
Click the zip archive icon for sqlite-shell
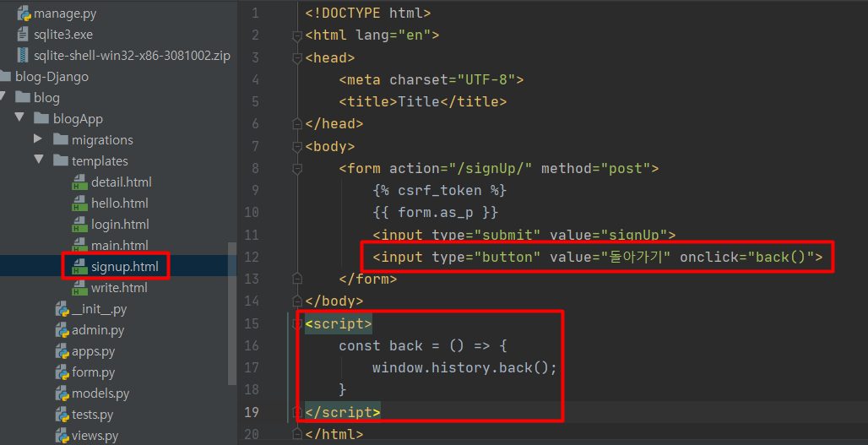tap(23, 56)
